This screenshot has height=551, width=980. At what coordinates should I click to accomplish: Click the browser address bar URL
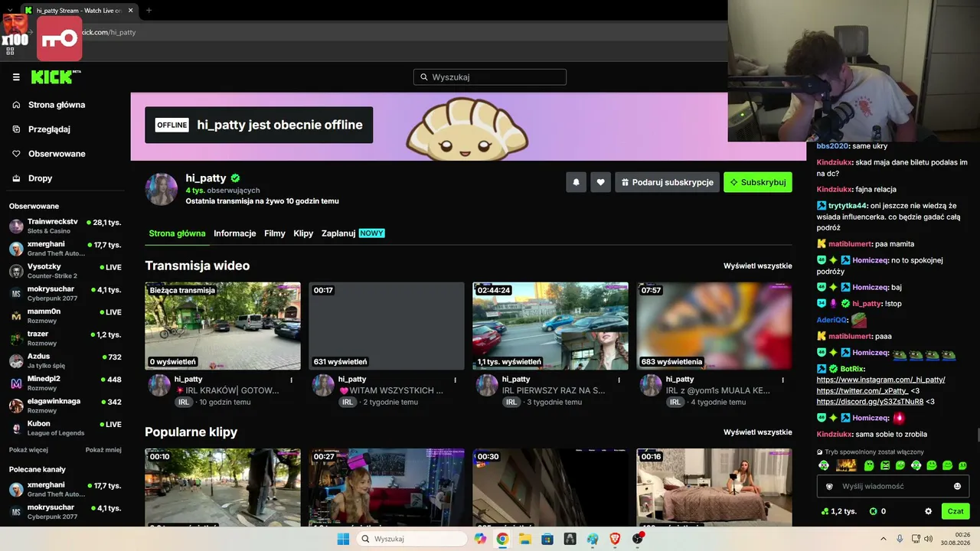(109, 32)
